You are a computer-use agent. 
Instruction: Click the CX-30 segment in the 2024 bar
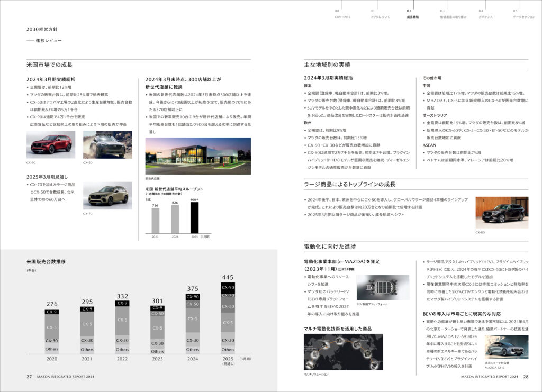point(193,340)
